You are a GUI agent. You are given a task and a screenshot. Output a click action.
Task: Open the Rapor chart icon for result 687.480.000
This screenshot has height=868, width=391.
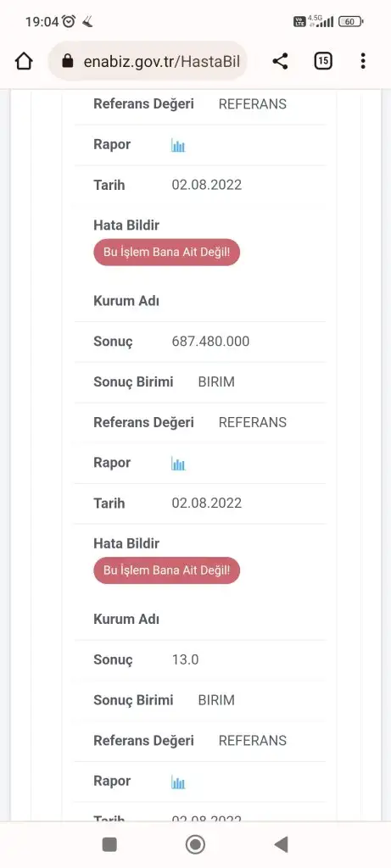point(178,464)
